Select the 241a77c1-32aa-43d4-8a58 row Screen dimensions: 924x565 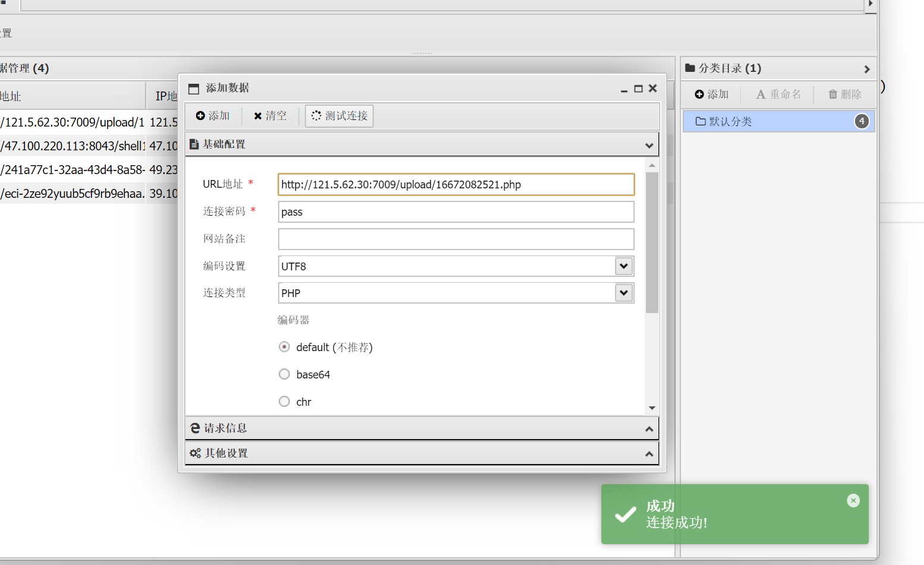click(89, 170)
